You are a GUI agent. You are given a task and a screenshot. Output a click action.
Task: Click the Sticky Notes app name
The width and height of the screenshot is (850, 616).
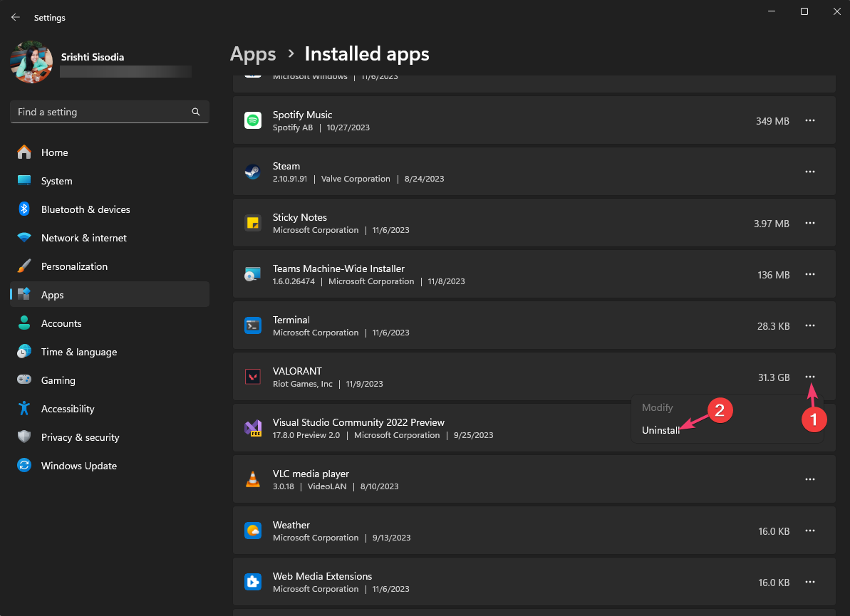tap(300, 217)
